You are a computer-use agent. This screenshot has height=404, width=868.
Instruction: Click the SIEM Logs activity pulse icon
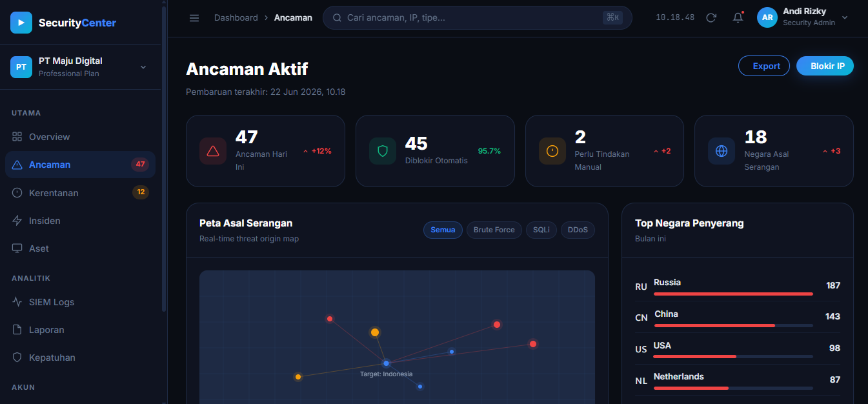[x=17, y=302]
